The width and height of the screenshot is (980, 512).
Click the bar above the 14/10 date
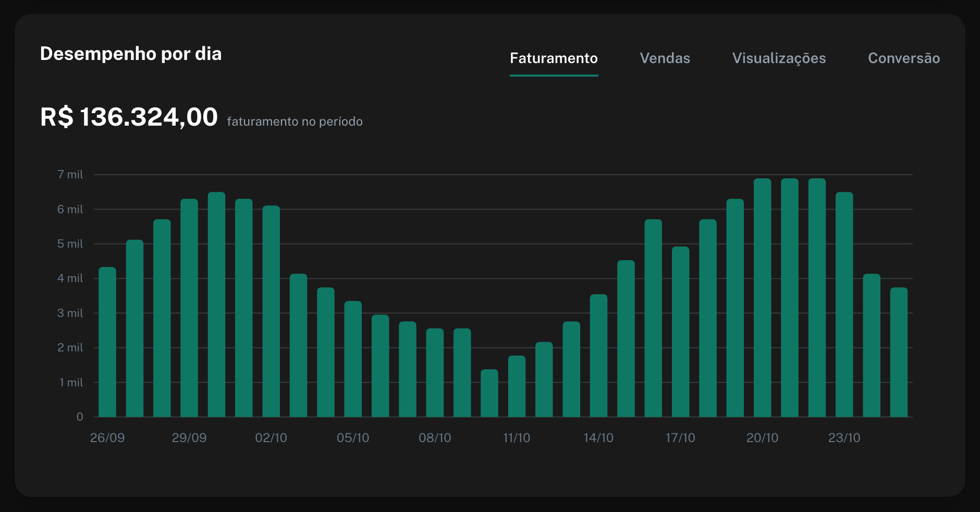pyautogui.click(x=598, y=356)
